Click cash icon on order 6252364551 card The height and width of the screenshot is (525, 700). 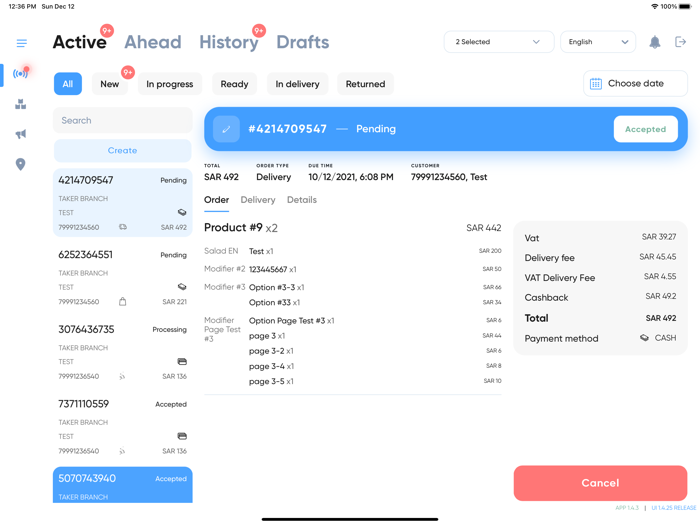tap(182, 287)
